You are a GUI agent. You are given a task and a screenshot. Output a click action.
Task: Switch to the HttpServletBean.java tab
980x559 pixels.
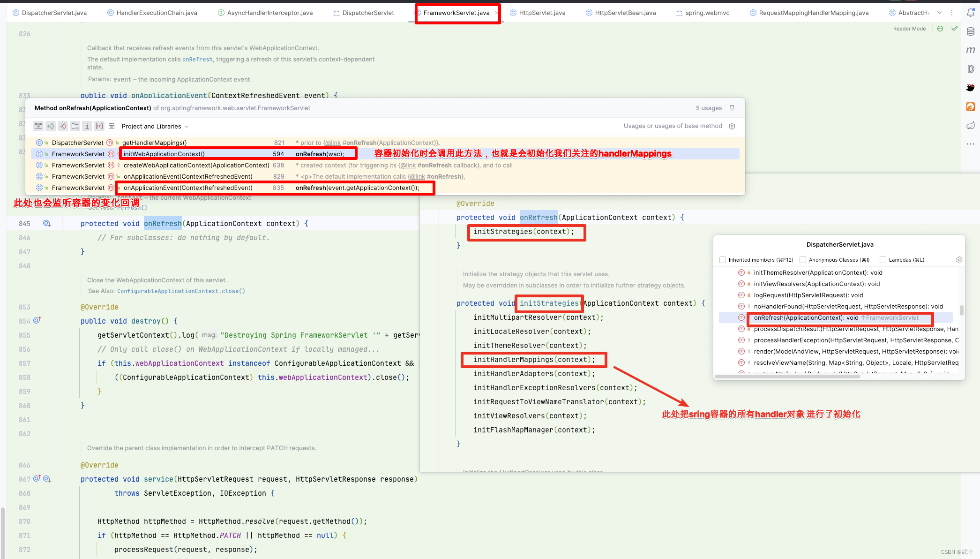621,13
